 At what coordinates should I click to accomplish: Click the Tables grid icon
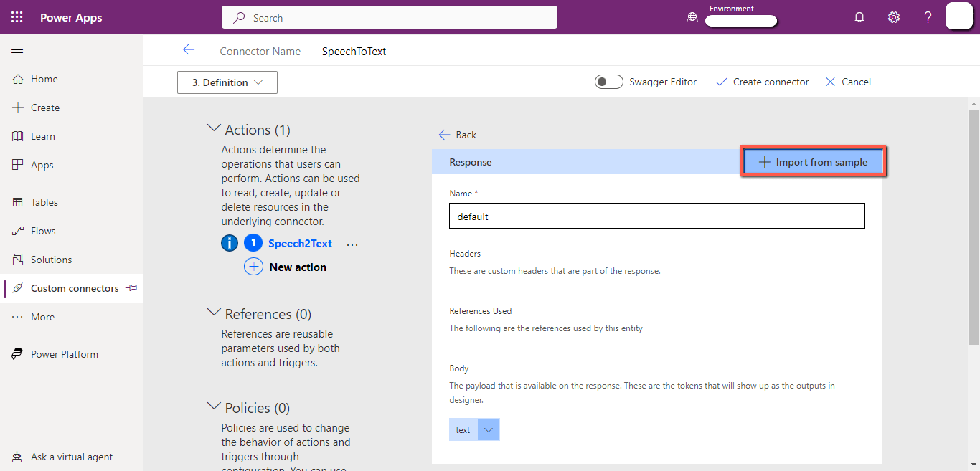18,202
